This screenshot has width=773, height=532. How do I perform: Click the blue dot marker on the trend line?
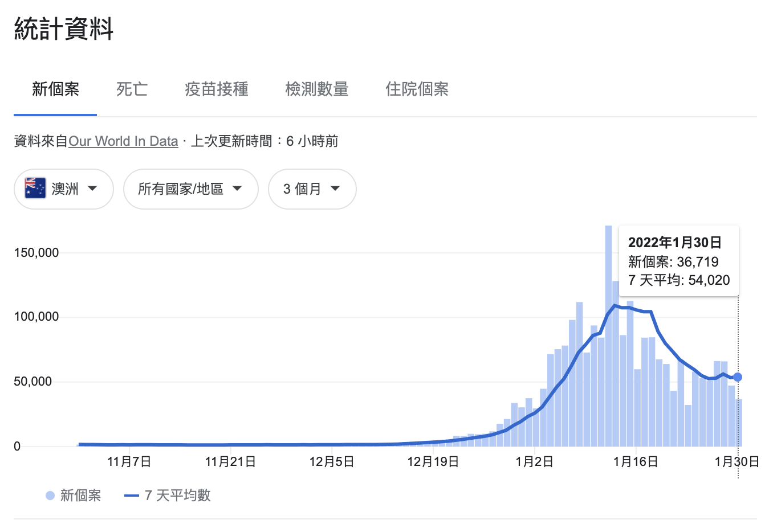(738, 377)
